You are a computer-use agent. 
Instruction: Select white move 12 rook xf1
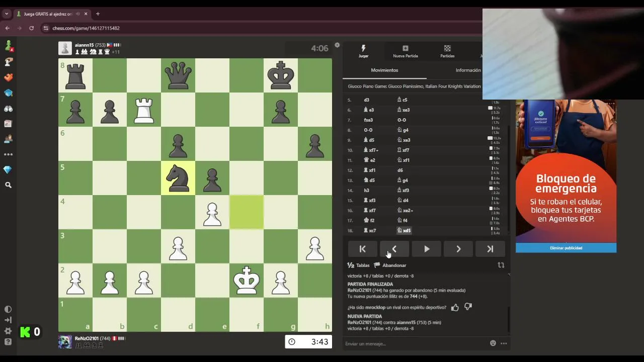pyautogui.click(x=369, y=170)
